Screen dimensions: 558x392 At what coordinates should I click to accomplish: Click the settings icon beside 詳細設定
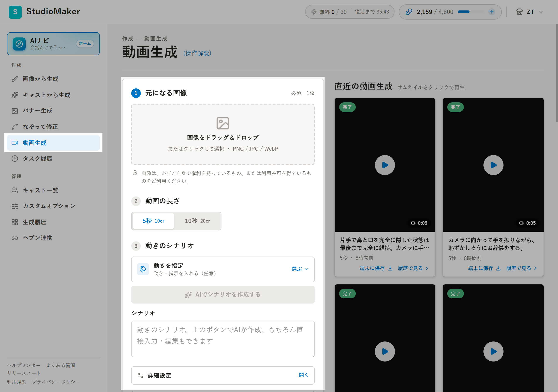pyautogui.click(x=140, y=375)
